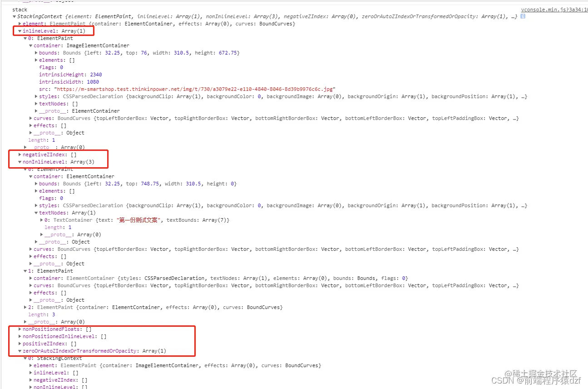The height and width of the screenshot is (389, 588).
Task: Collapse the root StackingContext object
Action: pos(14,16)
